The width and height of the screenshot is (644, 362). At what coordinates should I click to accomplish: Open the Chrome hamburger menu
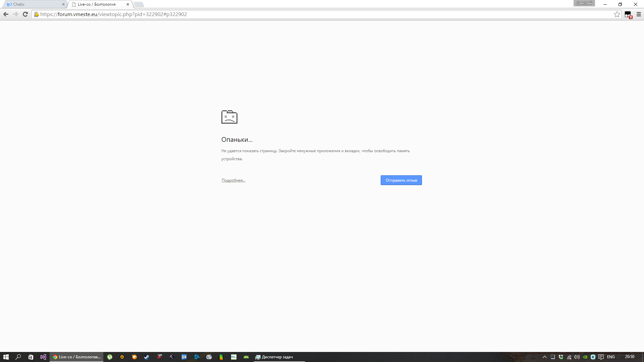(x=639, y=14)
